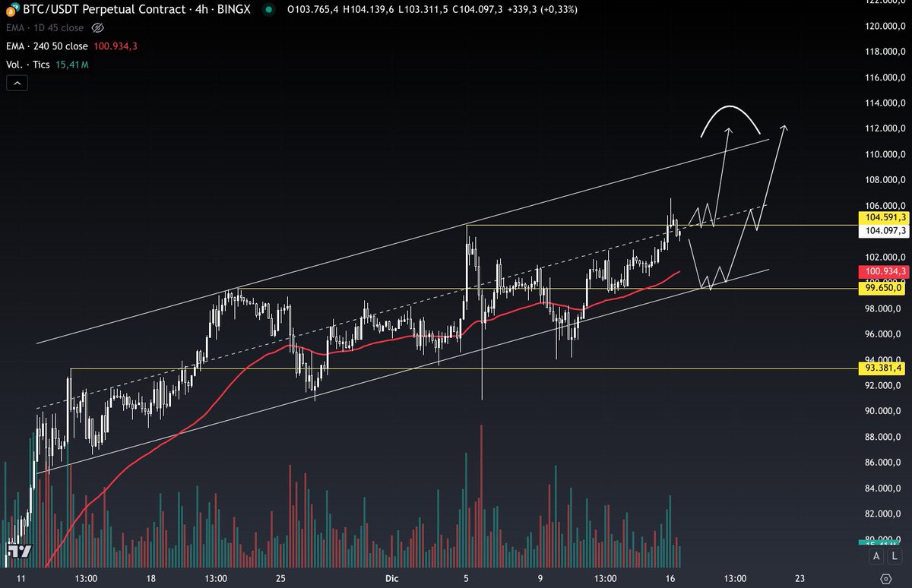Click the current price label 104.097,3
The width and height of the screenshot is (912, 588).
(x=883, y=231)
